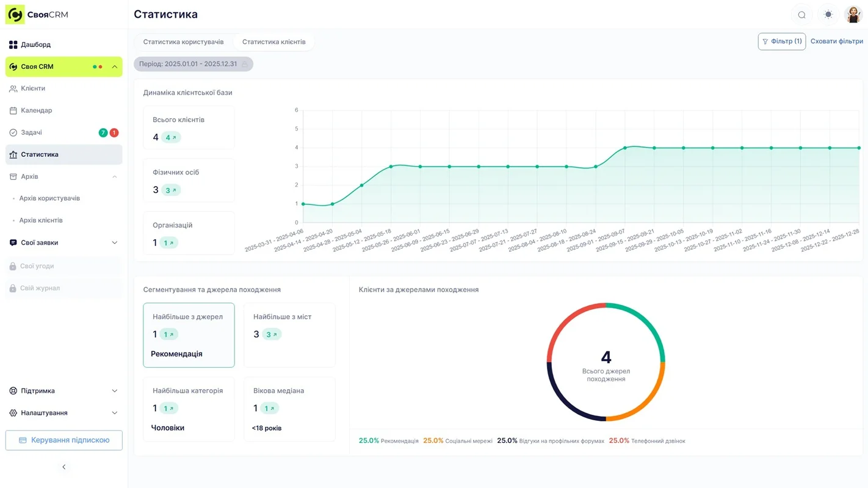Open the Дашборд section icon

click(13, 44)
